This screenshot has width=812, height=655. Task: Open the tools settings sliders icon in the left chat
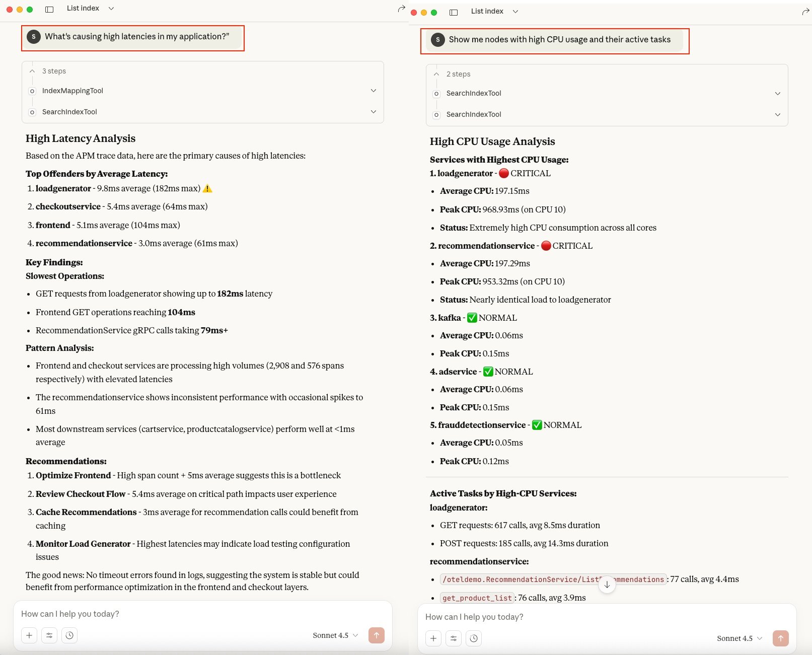(49, 635)
